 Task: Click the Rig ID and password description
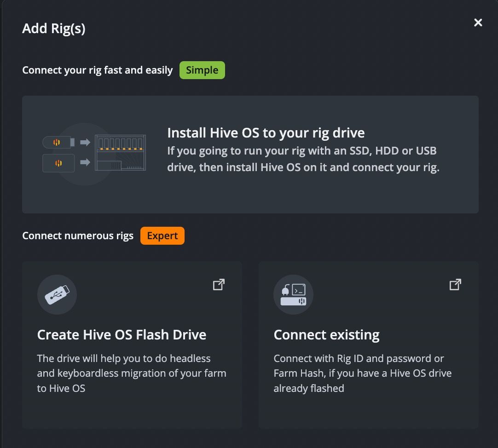[x=362, y=373]
